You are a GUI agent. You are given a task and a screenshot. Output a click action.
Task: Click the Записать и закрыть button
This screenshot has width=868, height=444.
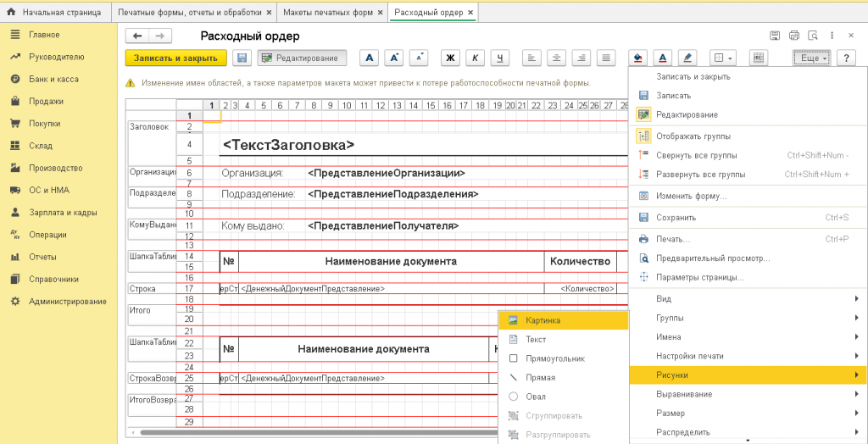[x=176, y=58]
